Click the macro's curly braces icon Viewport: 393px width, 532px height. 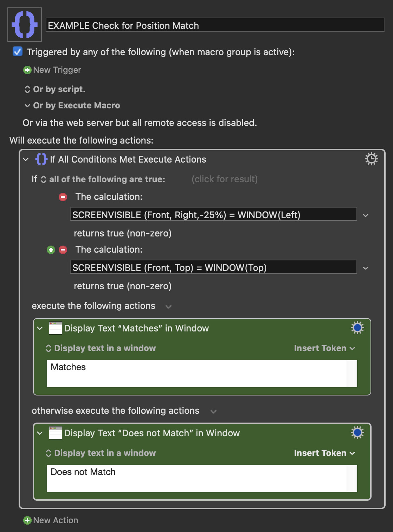(x=25, y=25)
